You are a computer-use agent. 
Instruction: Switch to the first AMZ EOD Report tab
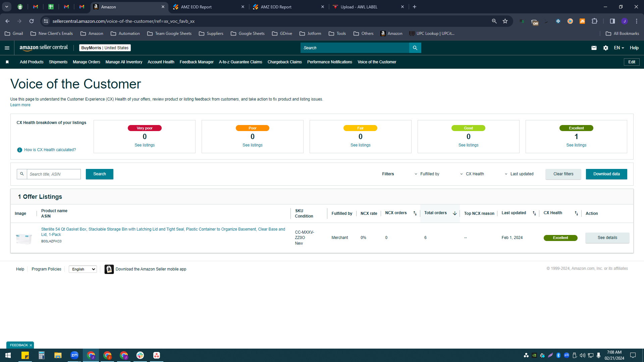coord(208,7)
